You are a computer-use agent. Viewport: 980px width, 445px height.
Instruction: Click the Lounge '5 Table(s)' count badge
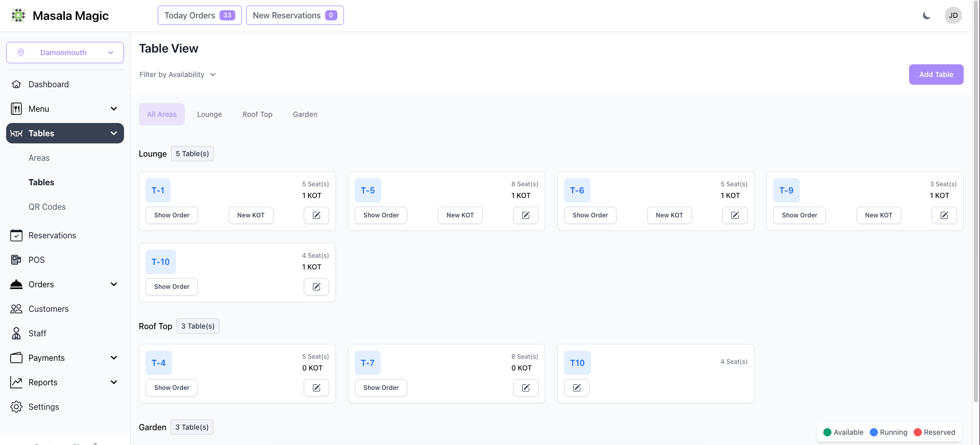coord(192,154)
